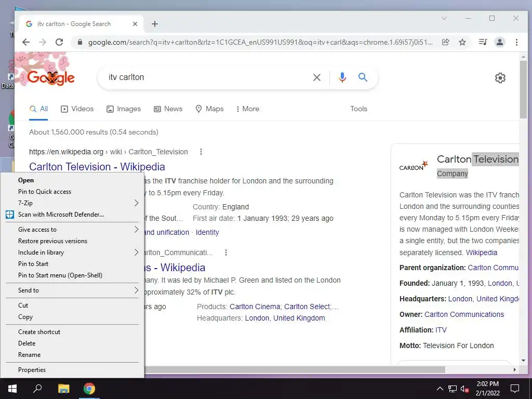The width and height of the screenshot is (532, 399).
Task: Click the page's vertical scrollbar thumb
Action: [523, 90]
